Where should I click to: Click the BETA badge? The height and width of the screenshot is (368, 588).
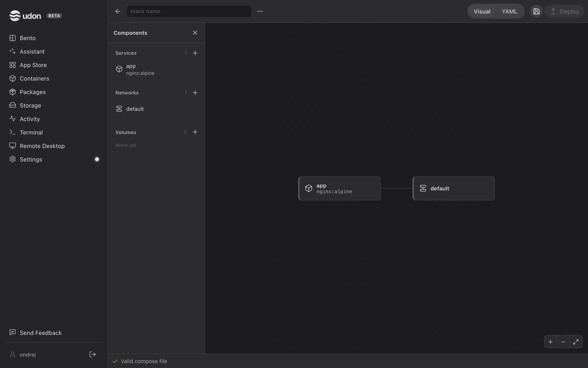[x=54, y=16]
